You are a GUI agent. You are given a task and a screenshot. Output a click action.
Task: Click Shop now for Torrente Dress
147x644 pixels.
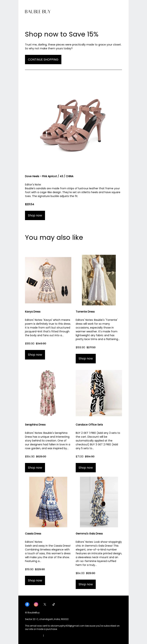tap(86, 358)
